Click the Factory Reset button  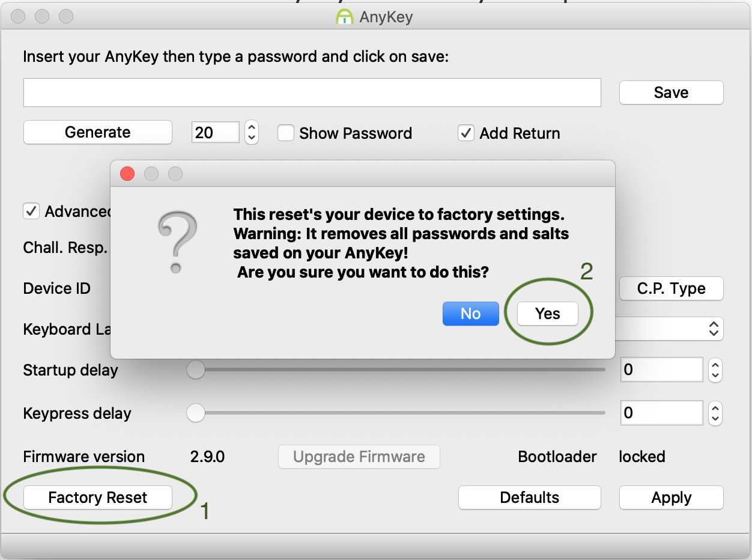(98, 498)
